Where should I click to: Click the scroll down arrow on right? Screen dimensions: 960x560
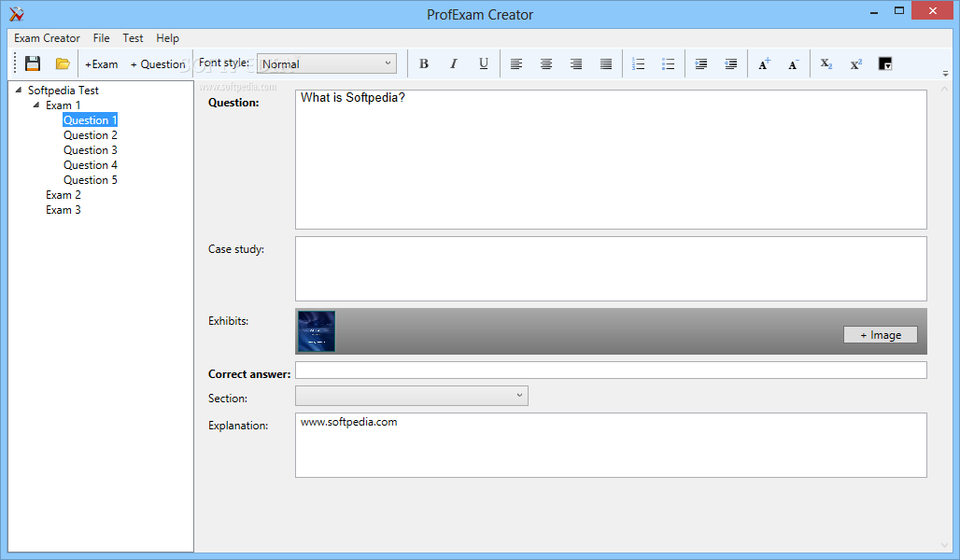pos(944,545)
